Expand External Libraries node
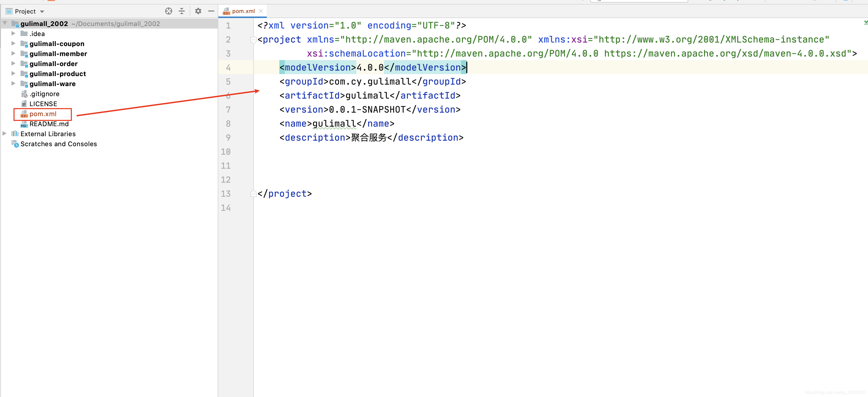This screenshot has height=397, width=868. point(5,134)
